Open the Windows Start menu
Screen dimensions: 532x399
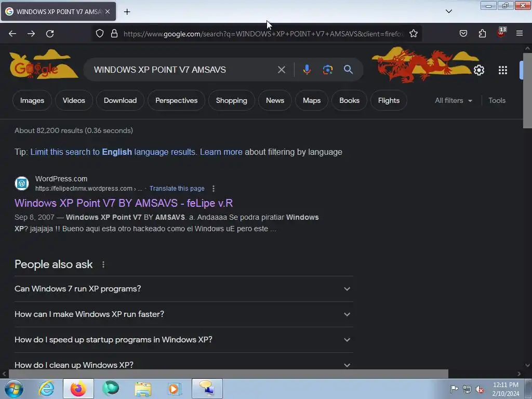pos(14,389)
